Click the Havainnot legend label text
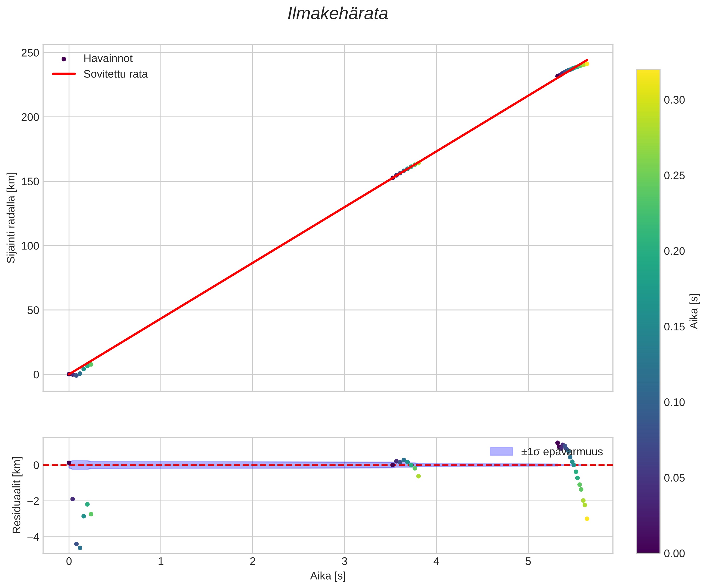The image size is (706, 588). click(x=108, y=58)
